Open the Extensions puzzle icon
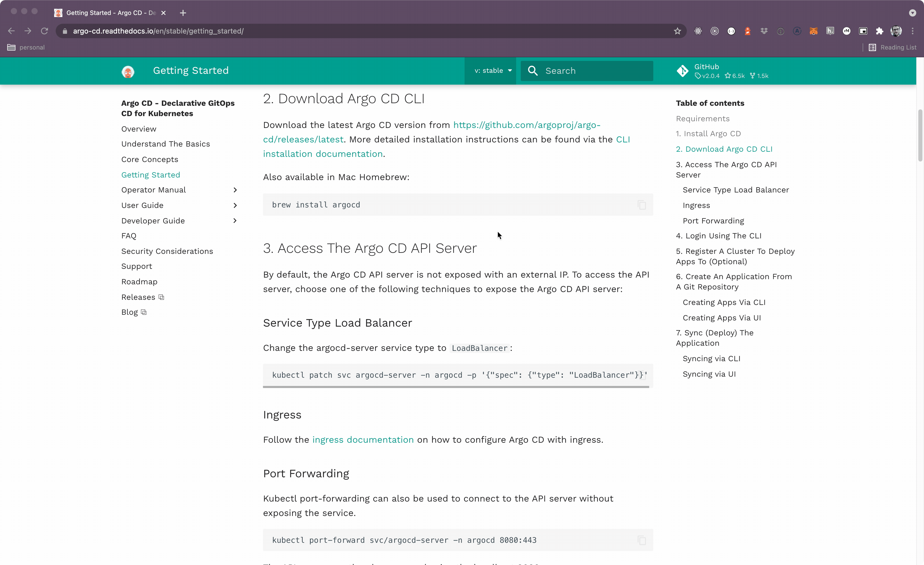Screen dimensions: 924x565 click(879, 31)
